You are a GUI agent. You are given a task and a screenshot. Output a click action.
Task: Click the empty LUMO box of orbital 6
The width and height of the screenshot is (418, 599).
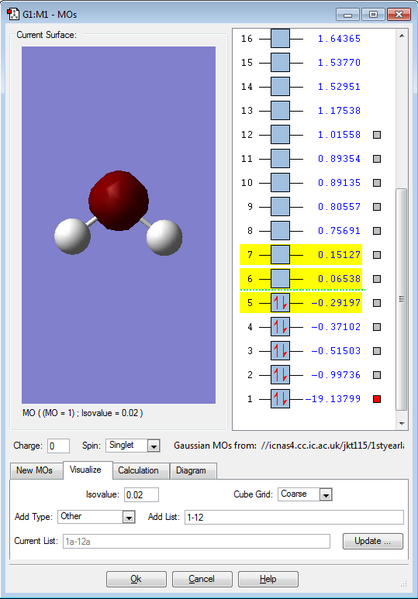pyautogui.click(x=280, y=279)
